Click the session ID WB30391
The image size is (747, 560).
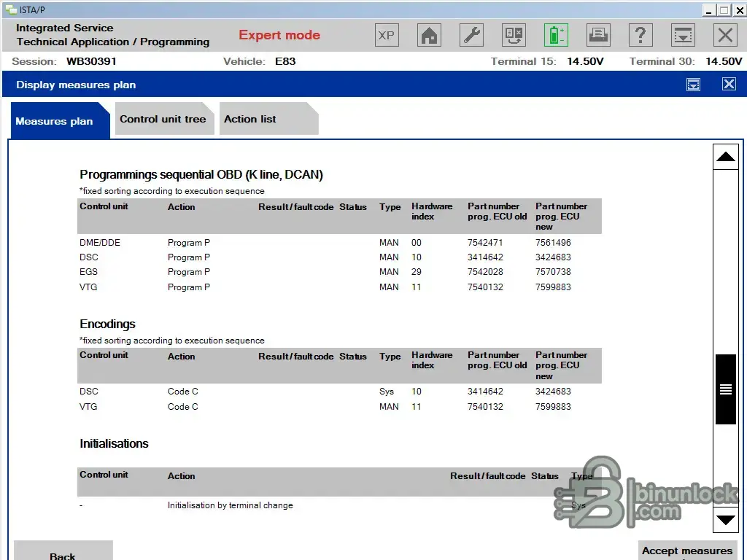(x=91, y=61)
